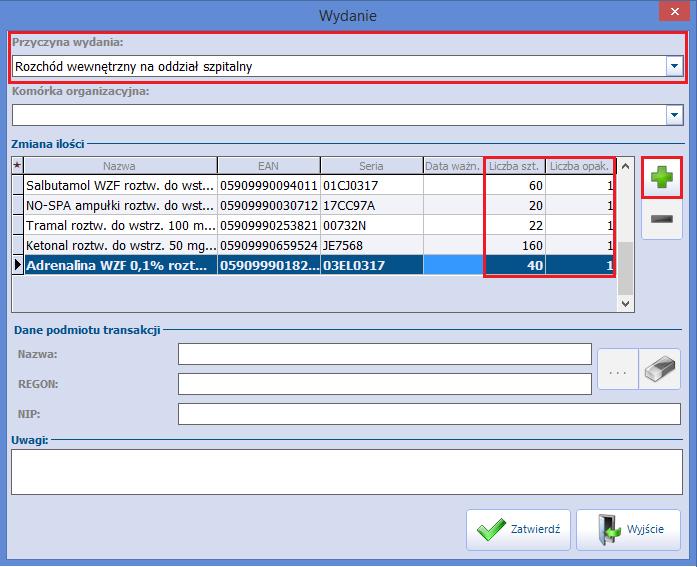Click quantity cell 20 for NO-SPA
The image size is (697, 567).
(x=515, y=205)
